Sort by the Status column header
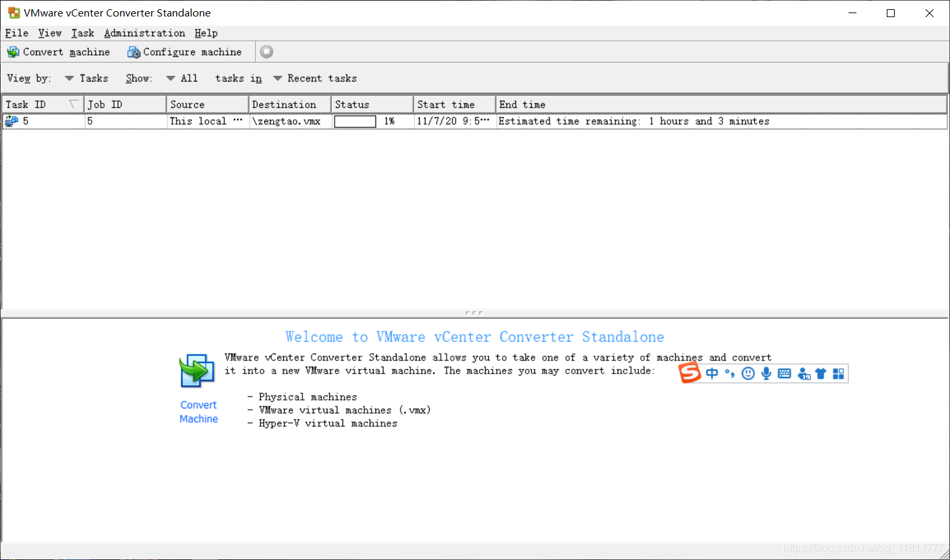The height and width of the screenshot is (560, 950). [x=372, y=105]
